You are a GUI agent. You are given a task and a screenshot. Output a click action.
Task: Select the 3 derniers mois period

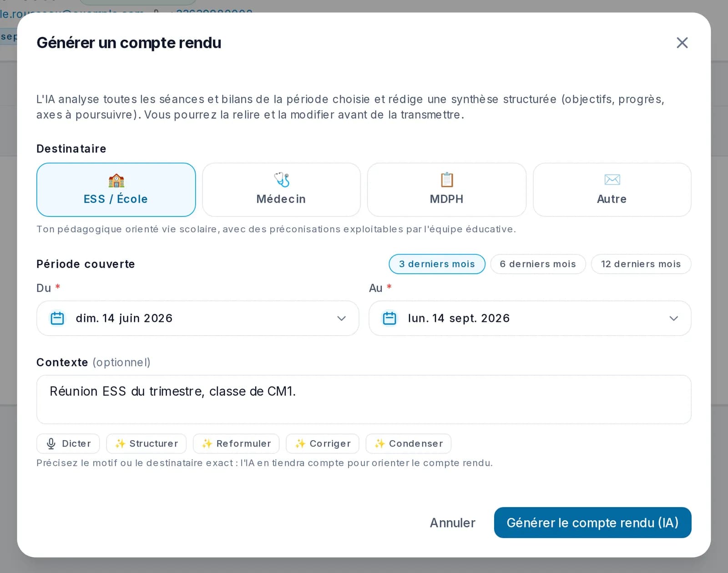pos(437,264)
